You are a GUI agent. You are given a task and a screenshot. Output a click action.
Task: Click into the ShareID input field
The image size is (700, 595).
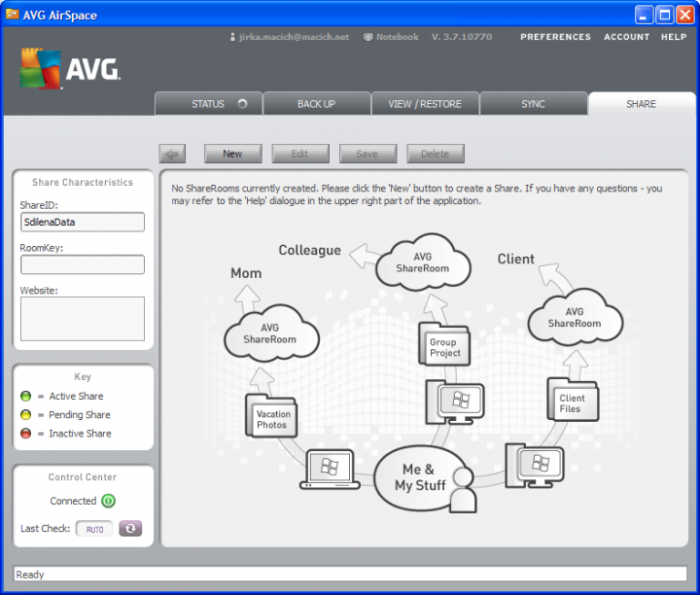pyautogui.click(x=83, y=222)
